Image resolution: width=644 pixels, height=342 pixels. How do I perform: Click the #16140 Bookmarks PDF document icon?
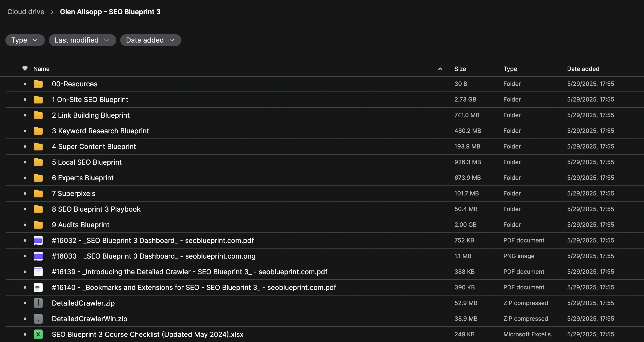click(38, 287)
